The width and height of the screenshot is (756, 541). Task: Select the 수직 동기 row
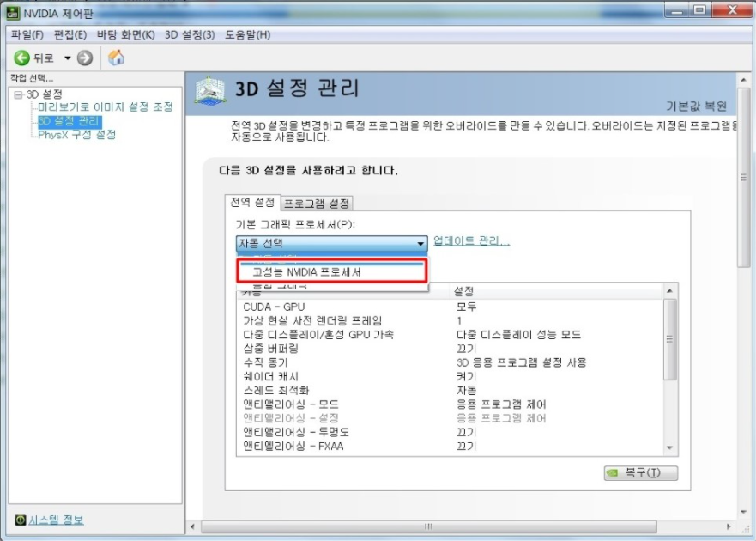pyautogui.click(x=450, y=362)
